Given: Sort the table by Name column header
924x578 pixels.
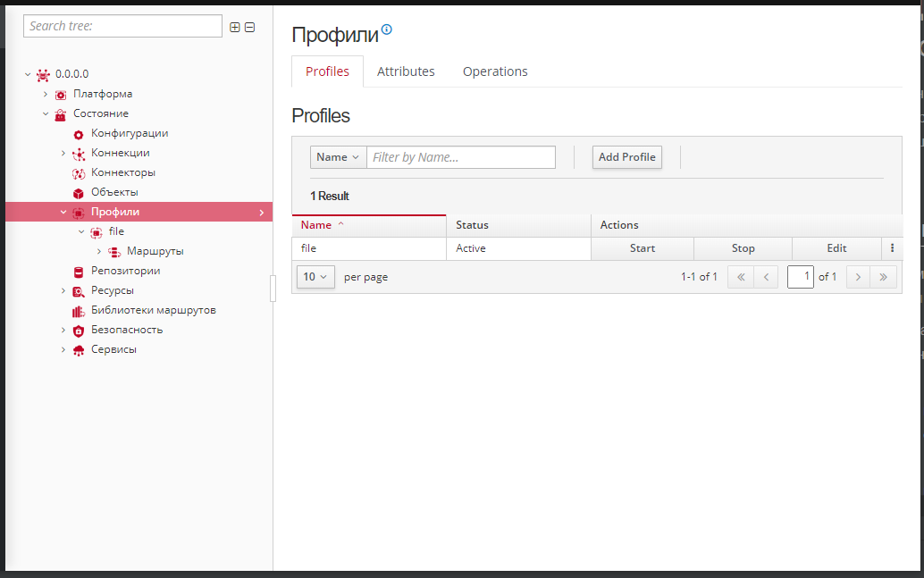Looking at the screenshot, I should [x=316, y=225].
